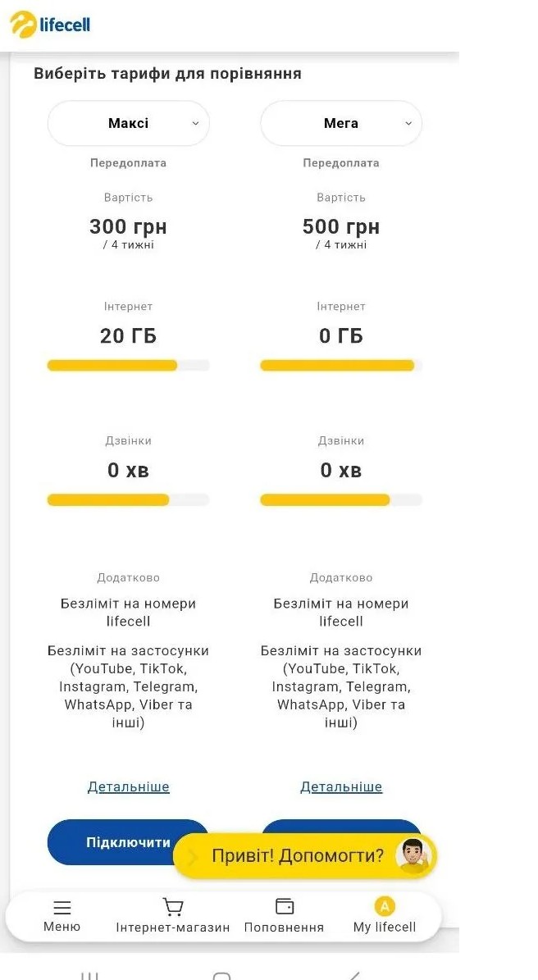The height and width of the screenshot is (980, 538).
Task: Expand the Максі tariff dropdown
Action: tap(128, 123)
